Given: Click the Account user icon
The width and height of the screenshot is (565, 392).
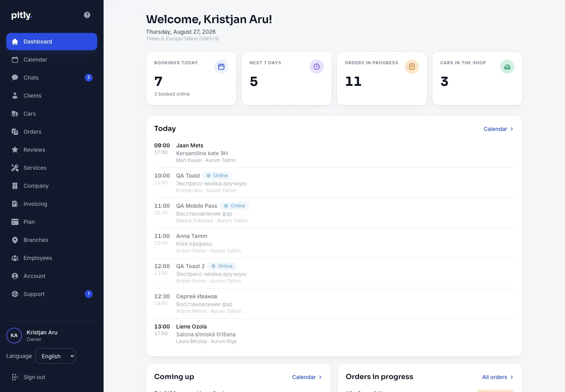Looking at the screenshot, I should coord(15,276).
